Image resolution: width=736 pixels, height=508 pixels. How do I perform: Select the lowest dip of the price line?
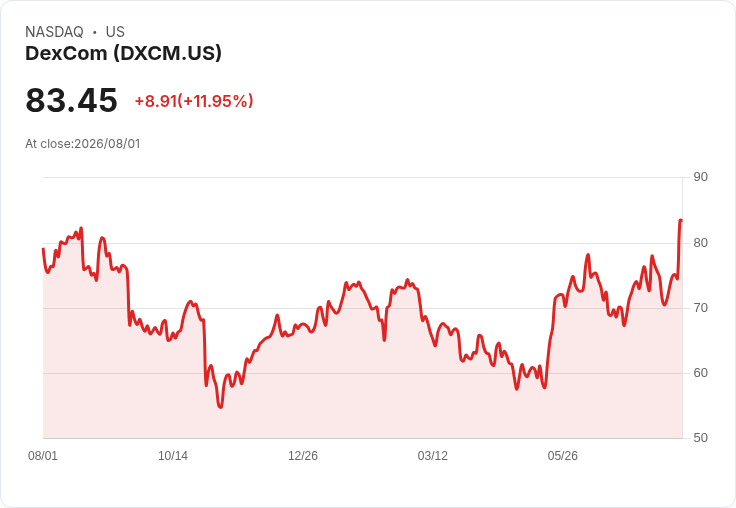[x=221, y=407]
